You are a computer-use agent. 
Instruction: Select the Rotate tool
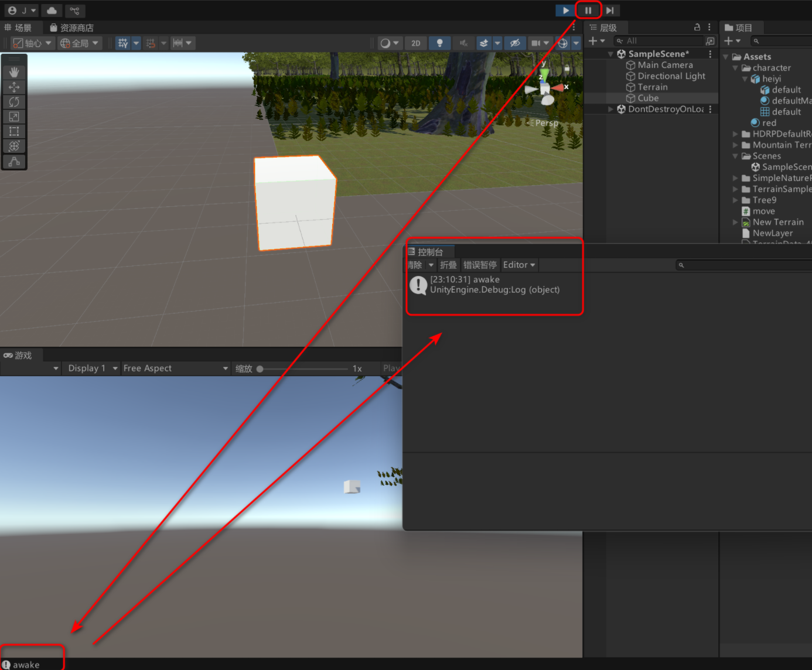14,102
